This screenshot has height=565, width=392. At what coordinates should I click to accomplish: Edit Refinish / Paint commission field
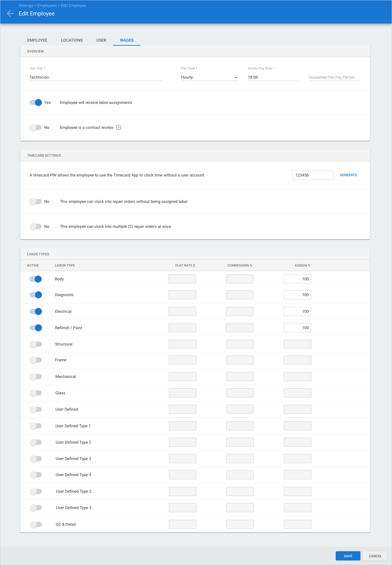pos(240,328)
